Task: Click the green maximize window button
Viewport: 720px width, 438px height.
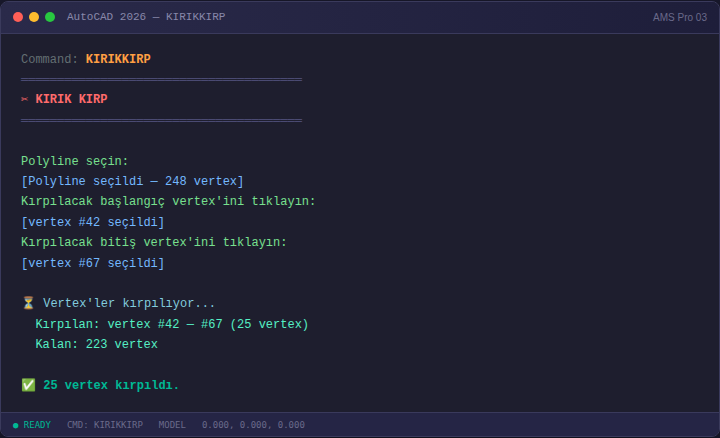Action: point(50,17)
